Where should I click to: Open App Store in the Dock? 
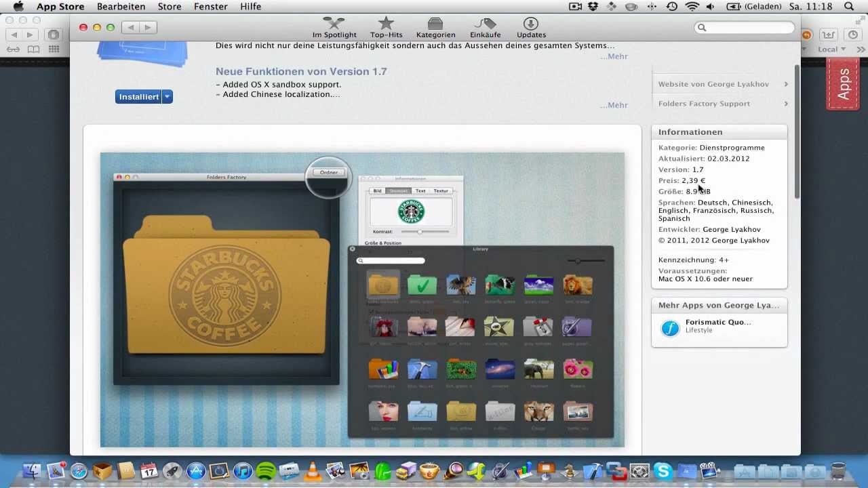[196, 470]
